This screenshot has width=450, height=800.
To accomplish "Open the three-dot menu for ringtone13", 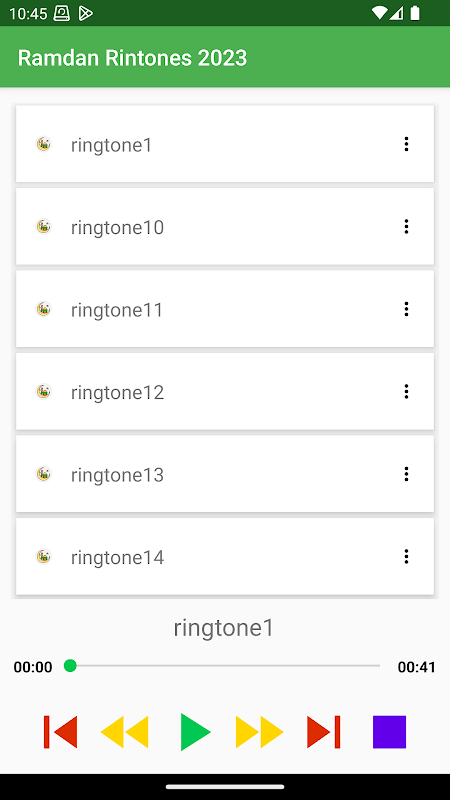I will pos(406,474).
